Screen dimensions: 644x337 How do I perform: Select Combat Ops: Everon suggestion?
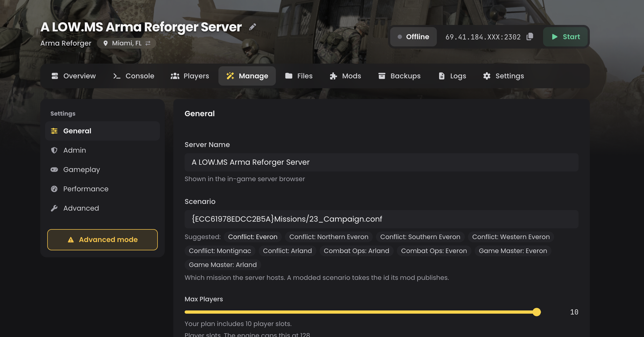pyautogui.click(x=434, y=251)
